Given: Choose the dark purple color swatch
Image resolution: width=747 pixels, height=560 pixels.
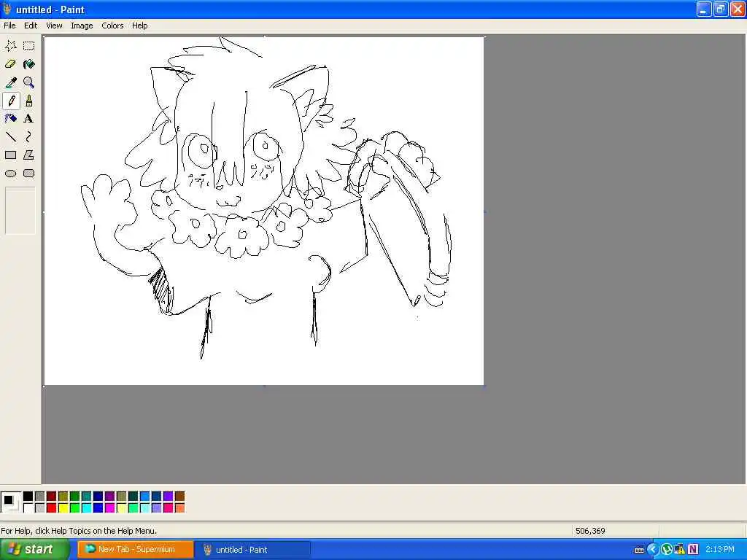Looking at the screenshot, I should coord(109,496).
